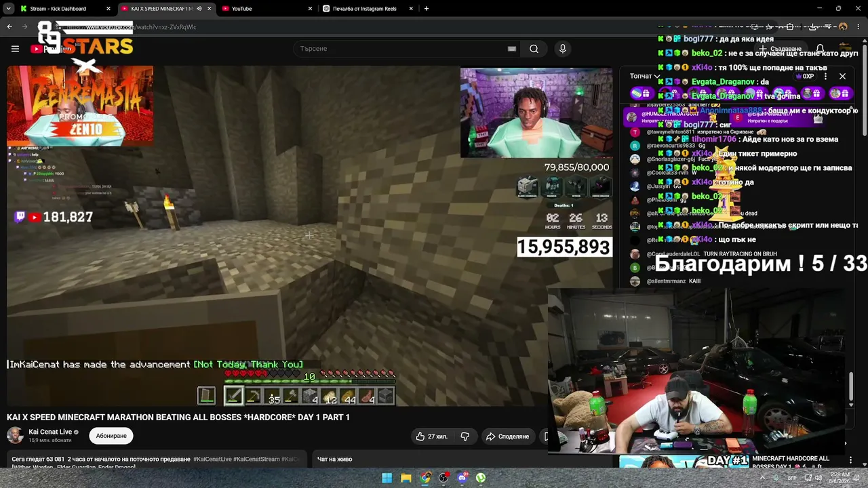Click the video title text
Screen dimensions: 868x488
178,418
